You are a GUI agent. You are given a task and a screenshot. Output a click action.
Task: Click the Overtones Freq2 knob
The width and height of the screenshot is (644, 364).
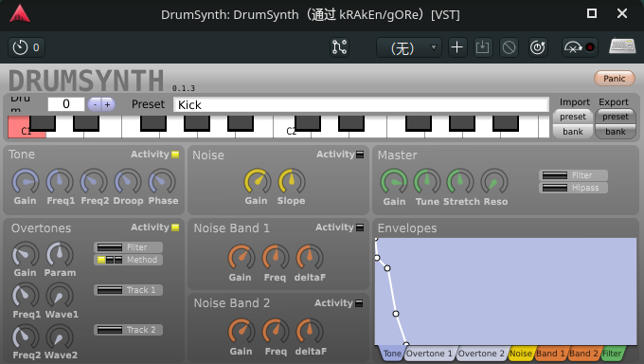tap(26, 337)
